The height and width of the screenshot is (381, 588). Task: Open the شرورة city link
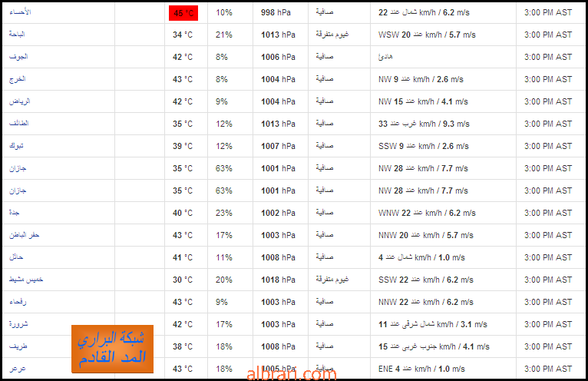[18, 324]
